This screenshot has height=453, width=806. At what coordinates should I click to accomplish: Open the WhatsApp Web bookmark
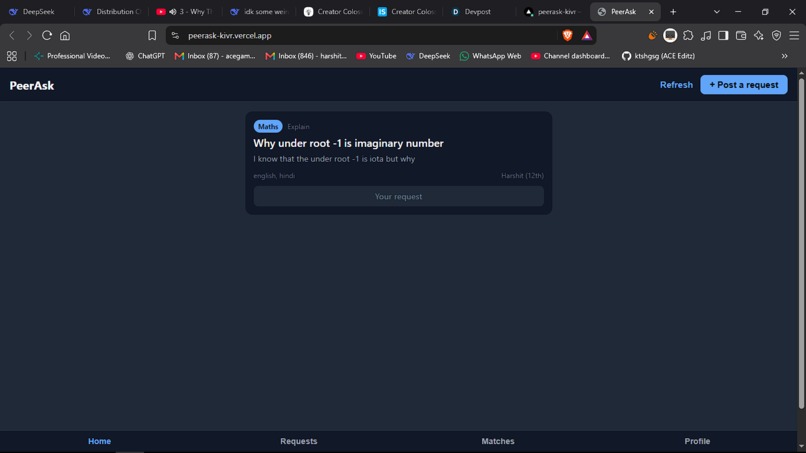tap(490, 56)
